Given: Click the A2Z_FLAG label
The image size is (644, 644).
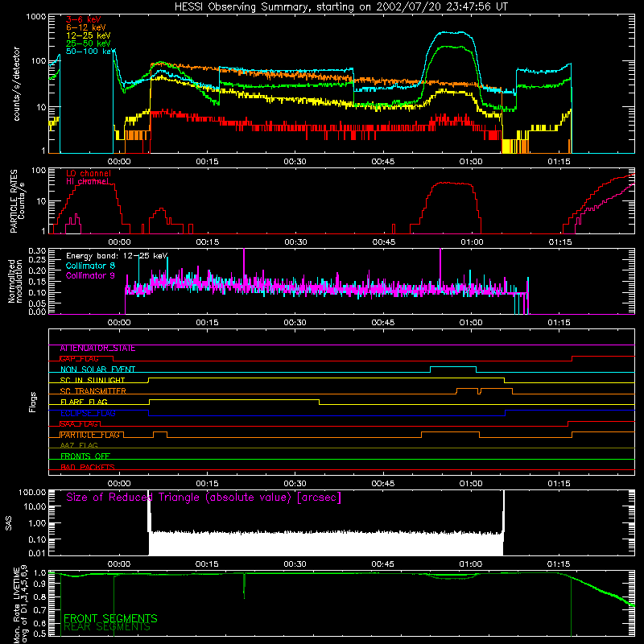Looking at the screenshot, I should pyautogui.click(x=79, y=446).
